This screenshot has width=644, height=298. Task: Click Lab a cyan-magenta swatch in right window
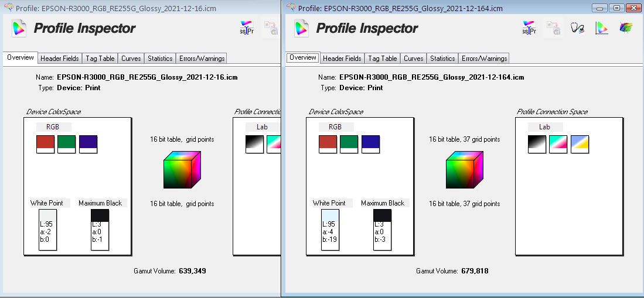(558, 144)
